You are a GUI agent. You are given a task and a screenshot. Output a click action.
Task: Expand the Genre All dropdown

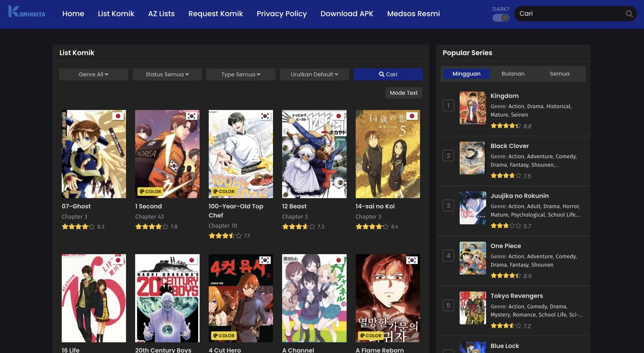(93, 74)
